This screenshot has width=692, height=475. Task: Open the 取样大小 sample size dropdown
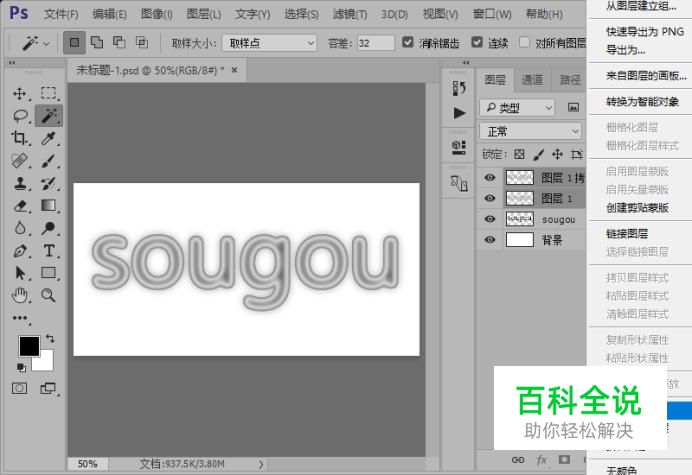click(x=269, y=43)
